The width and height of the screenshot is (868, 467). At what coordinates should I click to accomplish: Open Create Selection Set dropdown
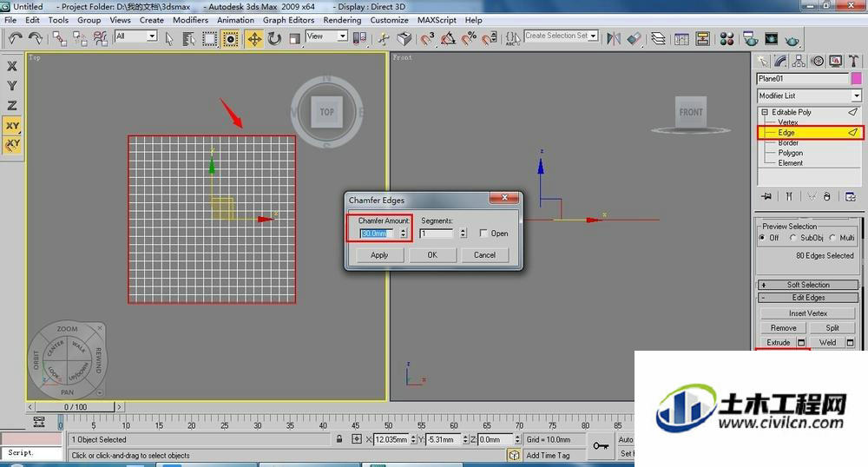pos(594,36)
